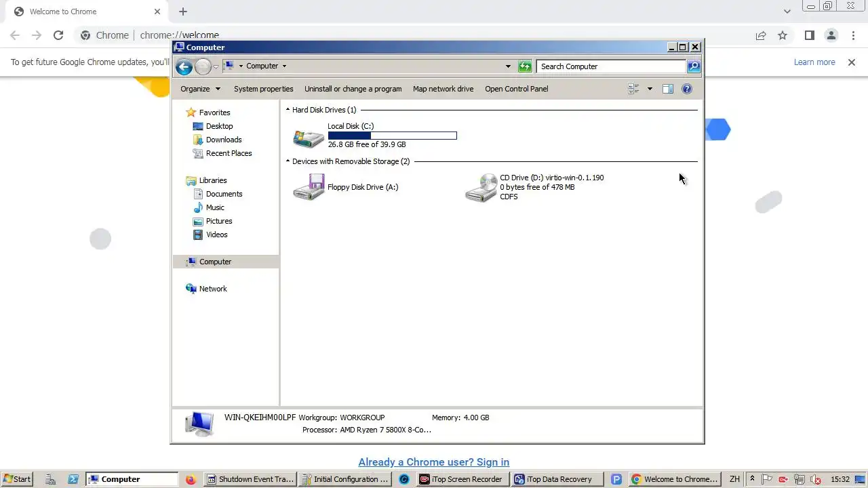Click the Change your view icon
This screenshot has width=868, height=488.
point(633,89)
